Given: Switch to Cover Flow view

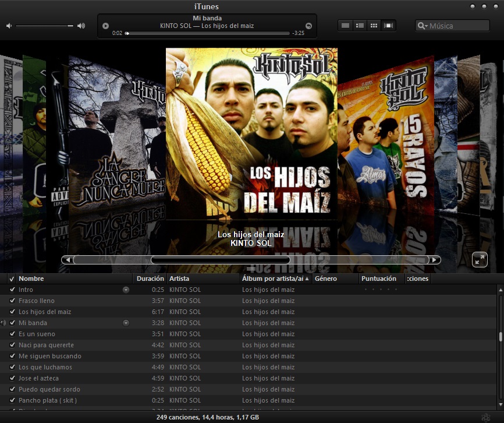Looking at the screenshot, I should 388,26.
